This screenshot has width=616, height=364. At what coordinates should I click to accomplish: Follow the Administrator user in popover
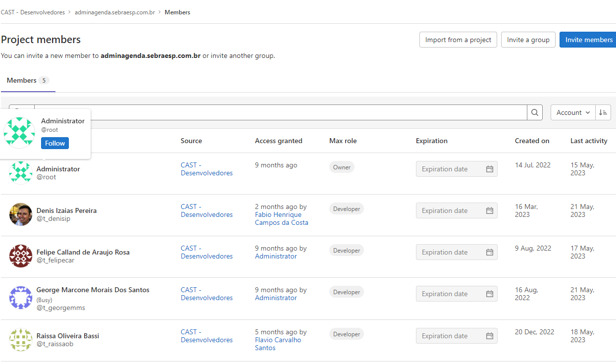pyautogui.click(x=55, y=143)
